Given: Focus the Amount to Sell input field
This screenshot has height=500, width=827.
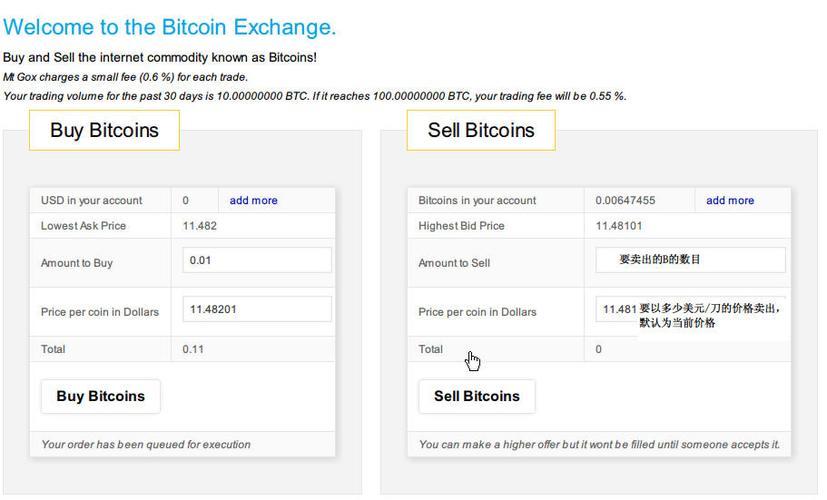Looking at the screenshot, I should [x=690, y=260].
